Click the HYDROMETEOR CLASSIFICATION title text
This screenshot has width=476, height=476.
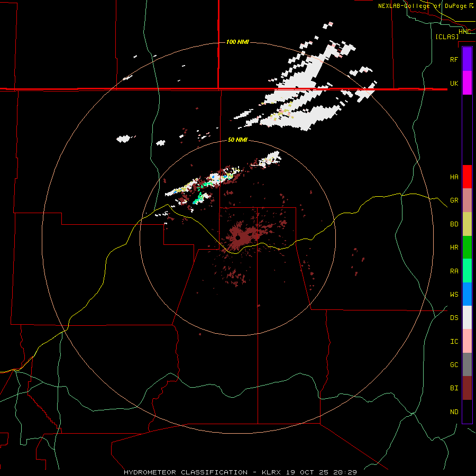(186, 472)
